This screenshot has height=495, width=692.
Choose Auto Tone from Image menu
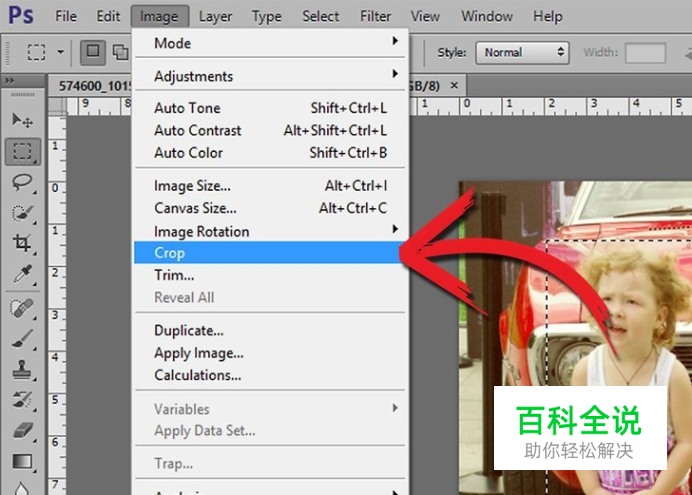point(270,108)
